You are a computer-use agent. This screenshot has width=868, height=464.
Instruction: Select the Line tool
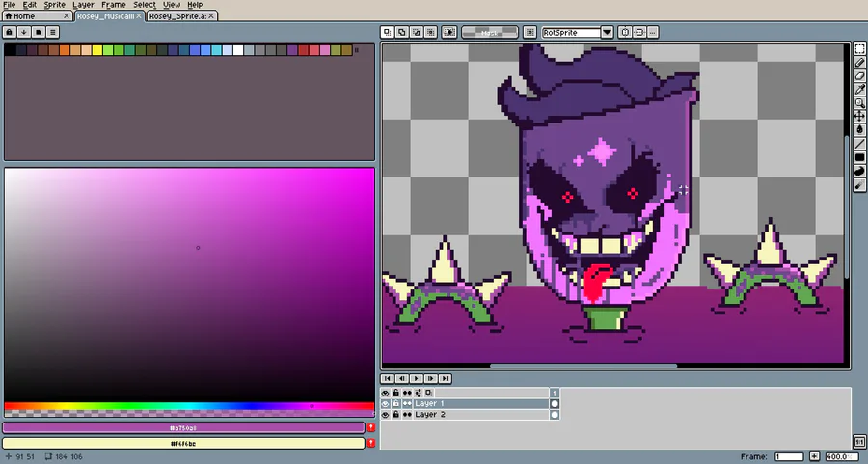[859, 144]
